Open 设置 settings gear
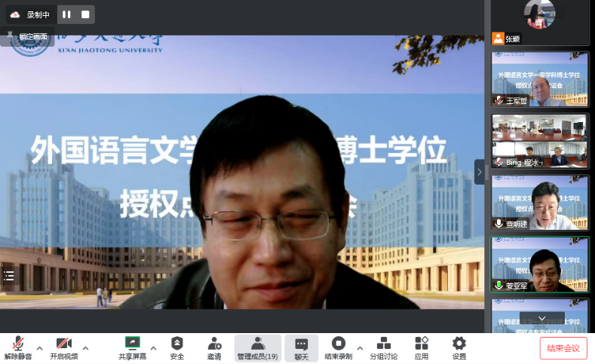The height and width of the screenshot is (364, 595). (459, 344)
